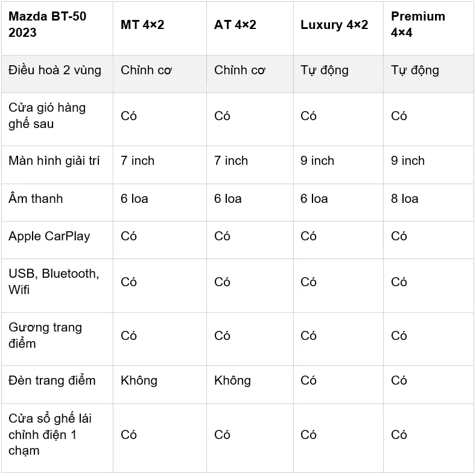Select the 'Điều hoà 2 vùng' row label
Image resolution: width=476 pixels, height=474 pixels.
pyautogui.click(x=55, y=70)
